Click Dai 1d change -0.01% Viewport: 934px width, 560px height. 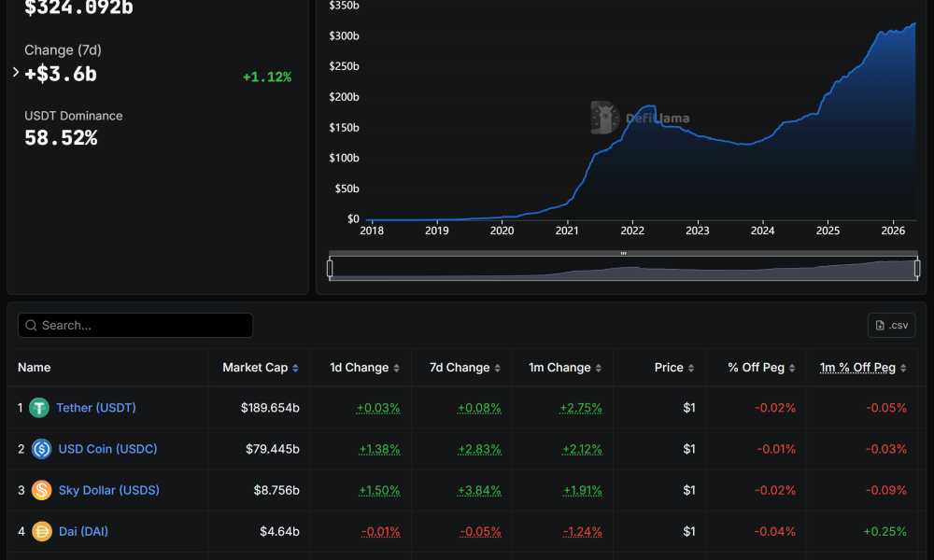381,532
